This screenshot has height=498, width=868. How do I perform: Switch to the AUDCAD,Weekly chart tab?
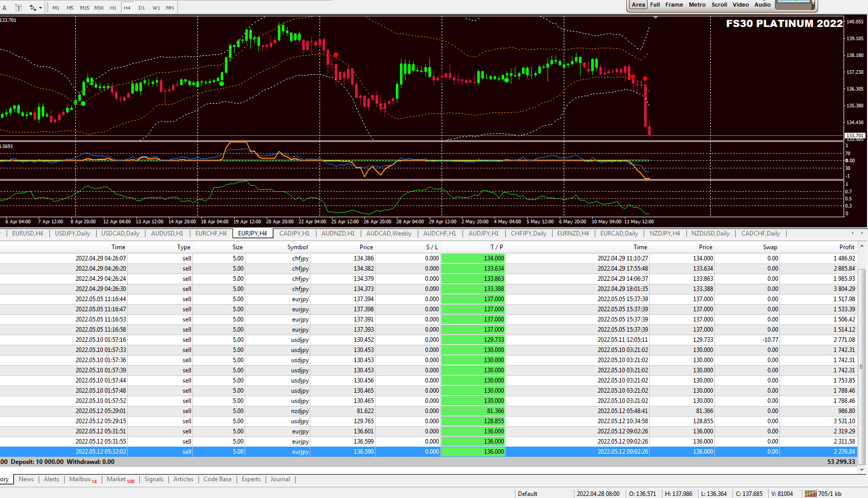click(x=389, y=233)
